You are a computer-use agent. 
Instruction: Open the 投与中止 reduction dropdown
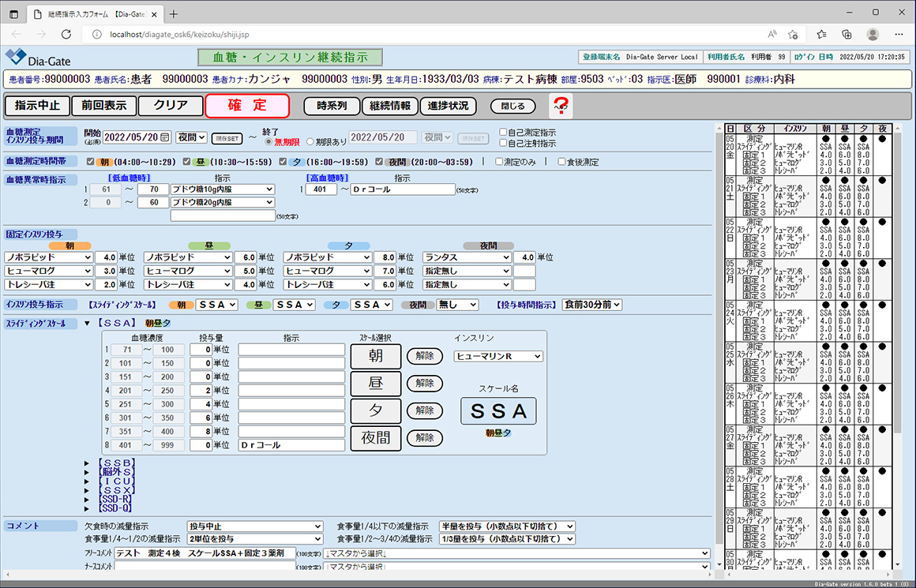point(255,526)
